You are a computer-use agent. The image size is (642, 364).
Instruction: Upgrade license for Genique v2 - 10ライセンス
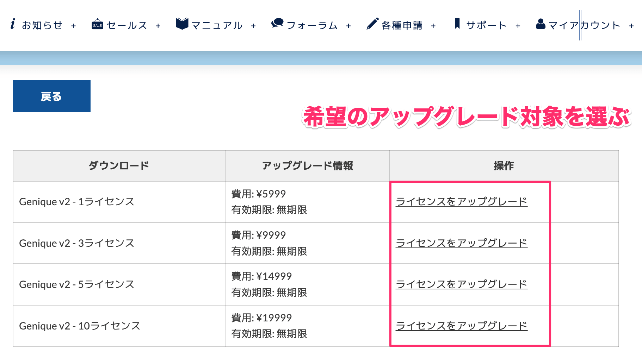click(x=462, y=326)
